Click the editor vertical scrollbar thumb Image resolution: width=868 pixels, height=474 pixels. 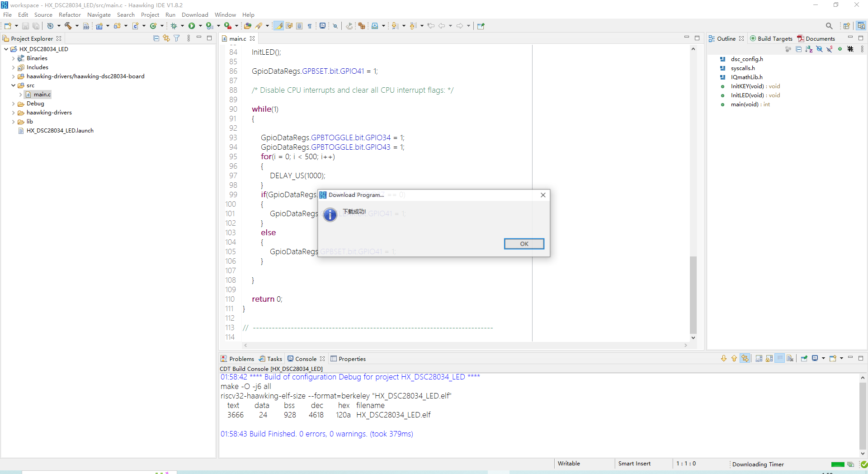click(x=693, y=295)
